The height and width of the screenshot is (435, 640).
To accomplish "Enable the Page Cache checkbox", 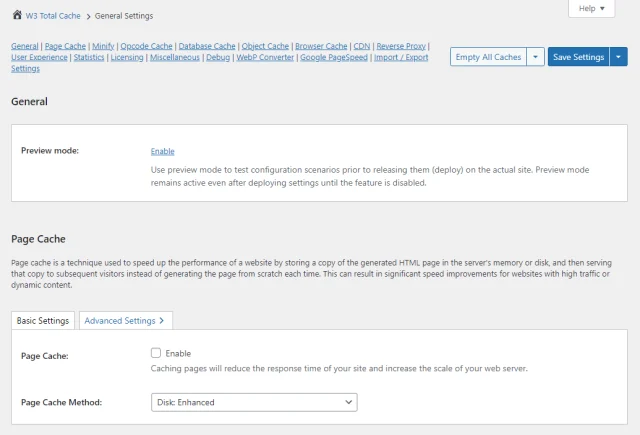I will point(155,353).
